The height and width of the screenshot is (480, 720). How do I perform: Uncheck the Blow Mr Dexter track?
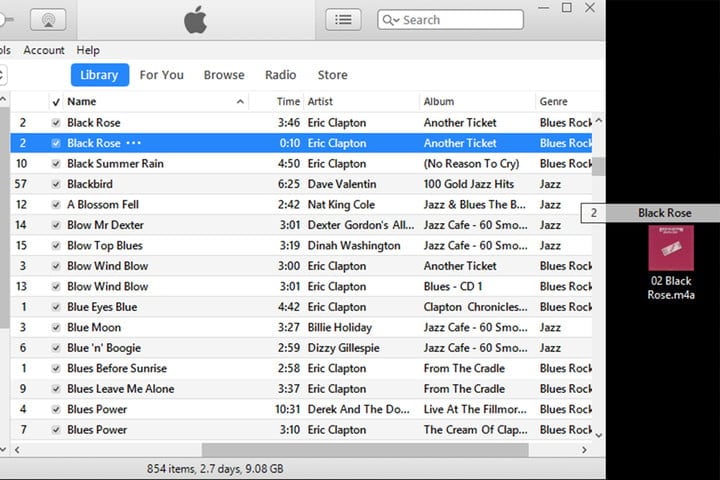(x=56, y=225)
